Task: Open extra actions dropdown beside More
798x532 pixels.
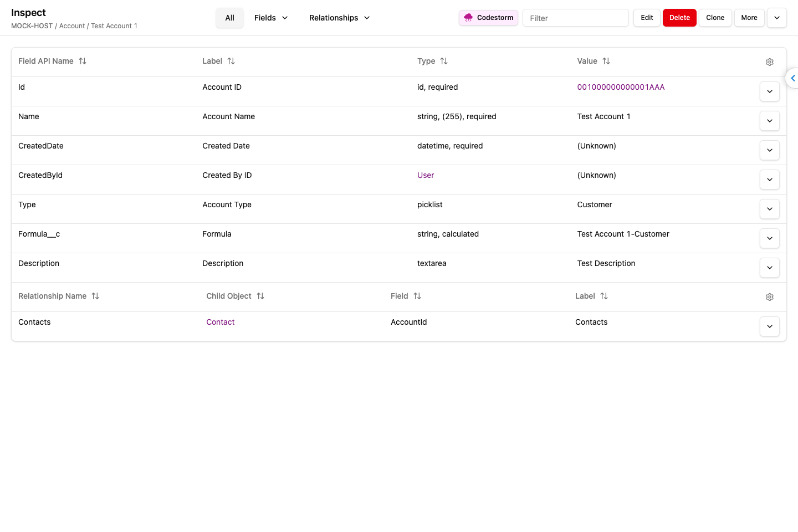Action: [x=777, y=18]
